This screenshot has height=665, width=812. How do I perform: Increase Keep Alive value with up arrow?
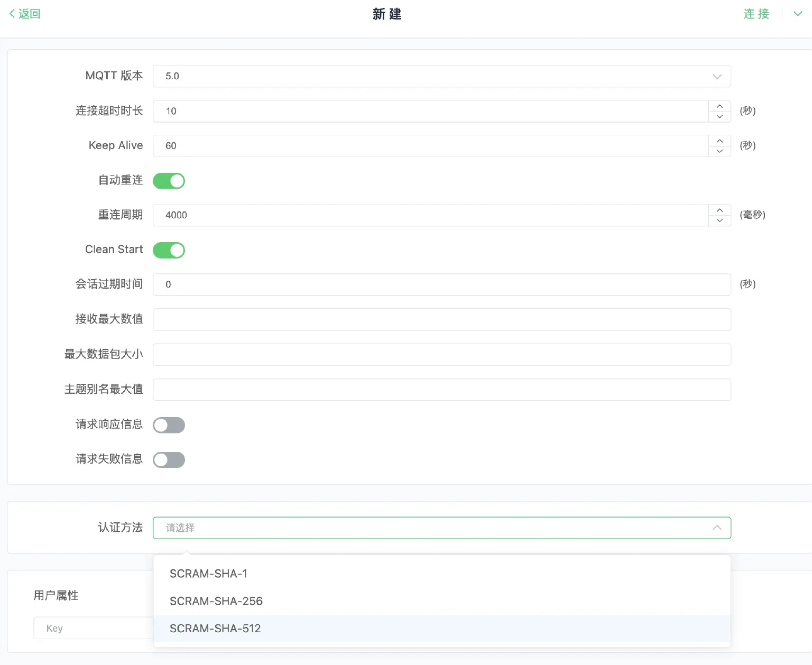(x=719, y=141)
